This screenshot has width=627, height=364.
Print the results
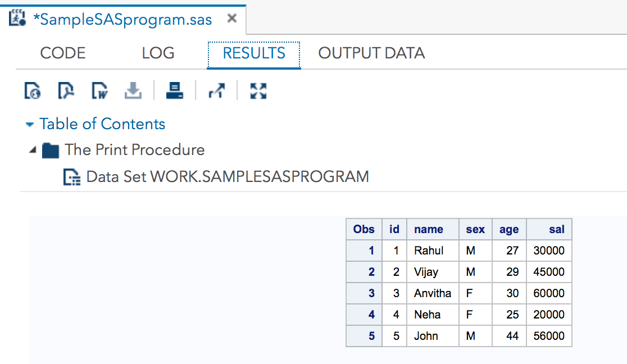(174, 90)
